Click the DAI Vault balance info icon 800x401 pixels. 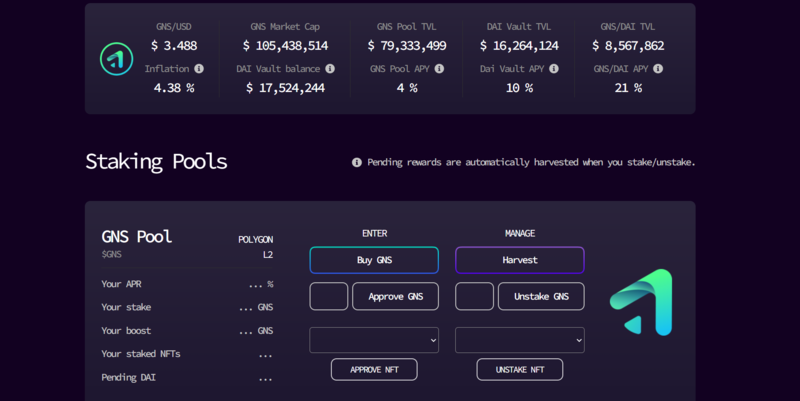click(x=330, y=68)
